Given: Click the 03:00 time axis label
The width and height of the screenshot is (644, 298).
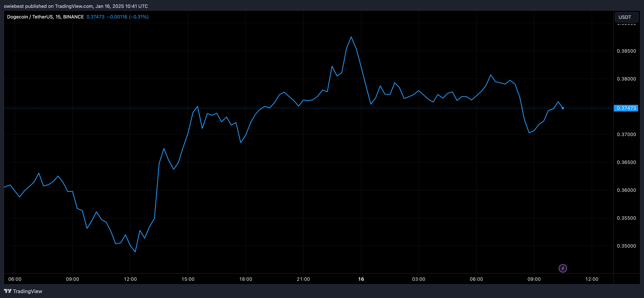Looking at the screenshot, I should [418, 279].
